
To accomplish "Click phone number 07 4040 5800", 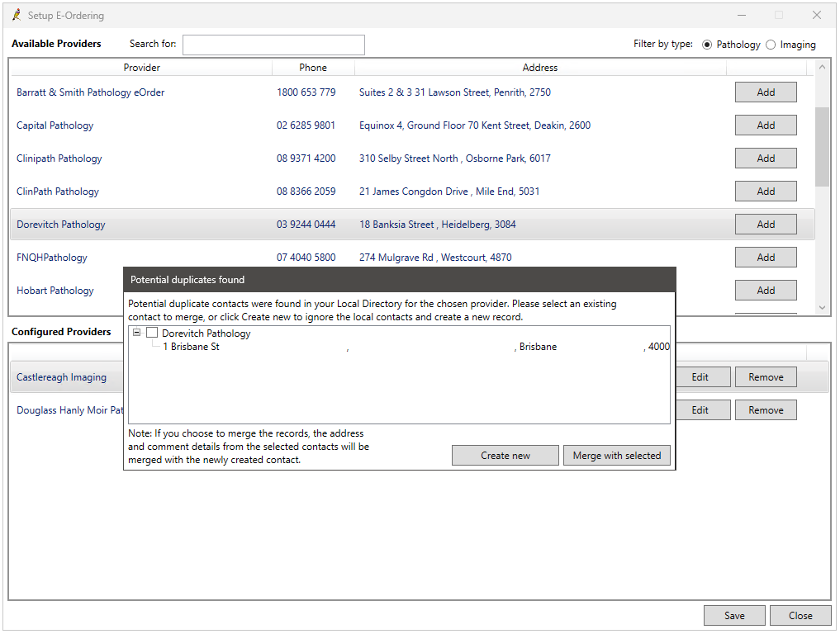I will [x=306, y=258].
